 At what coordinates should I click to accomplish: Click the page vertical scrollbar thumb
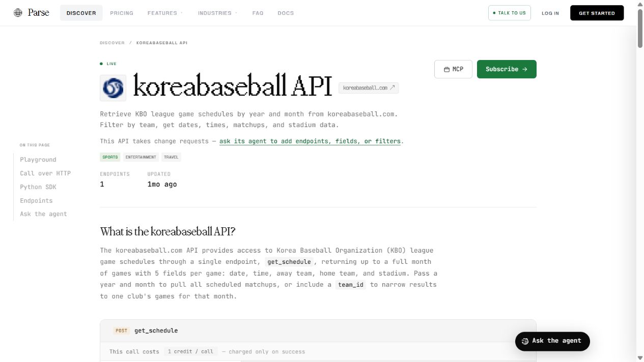[x=640, y=28]
